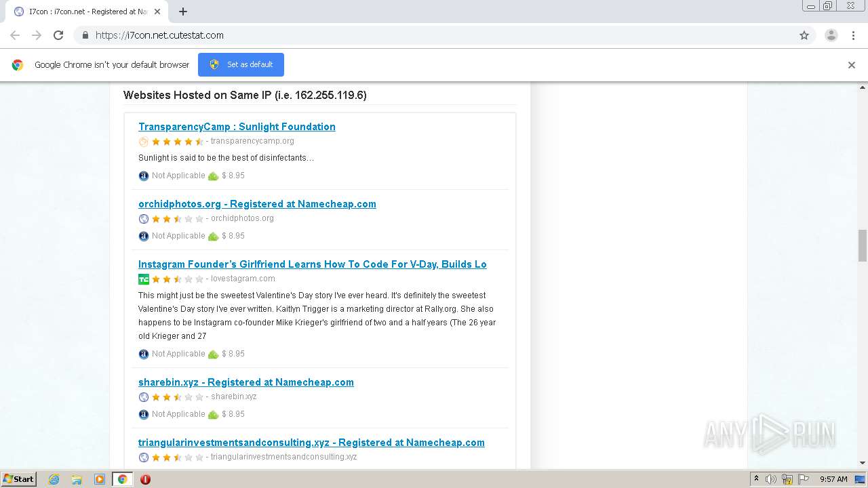Select the text 'transparencycamp.org' domain
868x488 pixels.
(252, 141)
